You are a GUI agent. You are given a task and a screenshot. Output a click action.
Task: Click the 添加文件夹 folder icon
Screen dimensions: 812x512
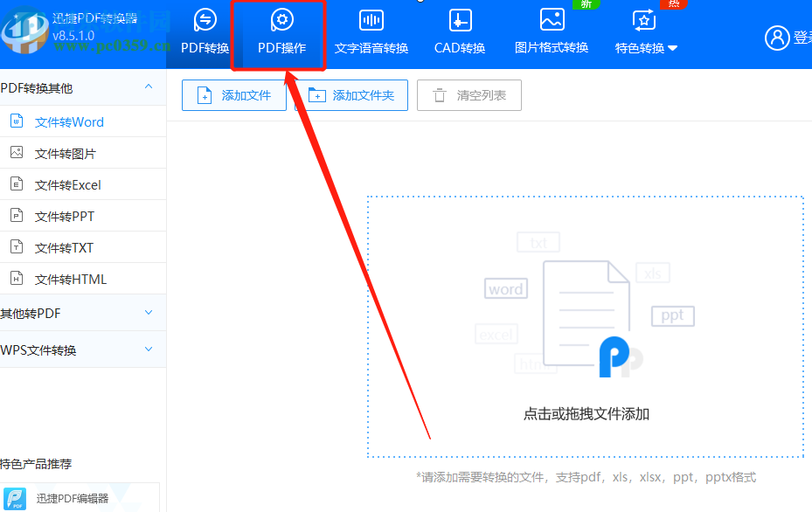point(316,94)
